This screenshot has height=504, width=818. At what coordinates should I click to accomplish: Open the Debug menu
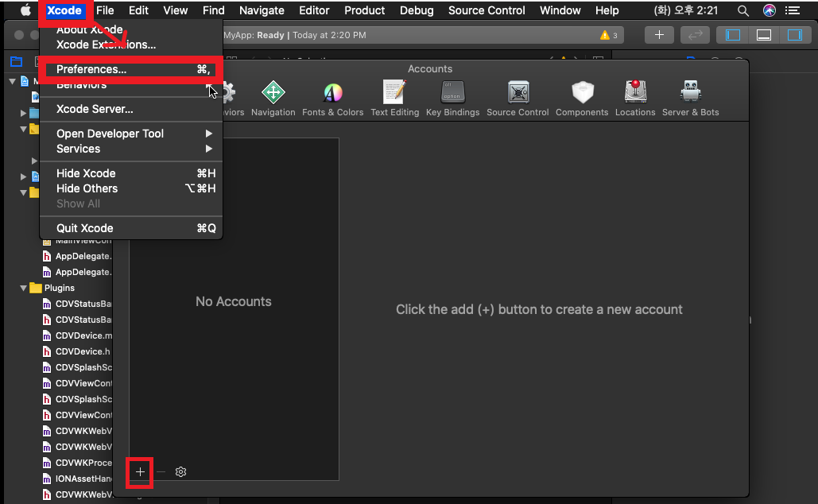[417, 10]
